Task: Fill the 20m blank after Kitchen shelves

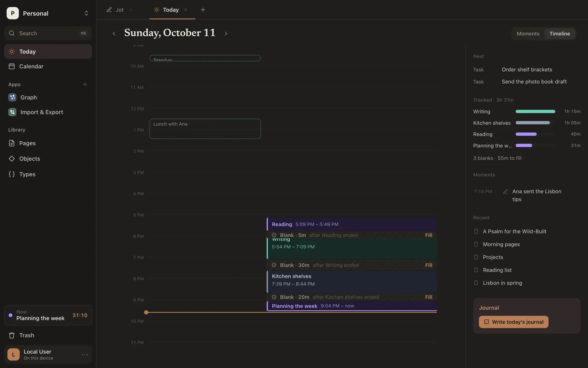Action: pos(429,297)
